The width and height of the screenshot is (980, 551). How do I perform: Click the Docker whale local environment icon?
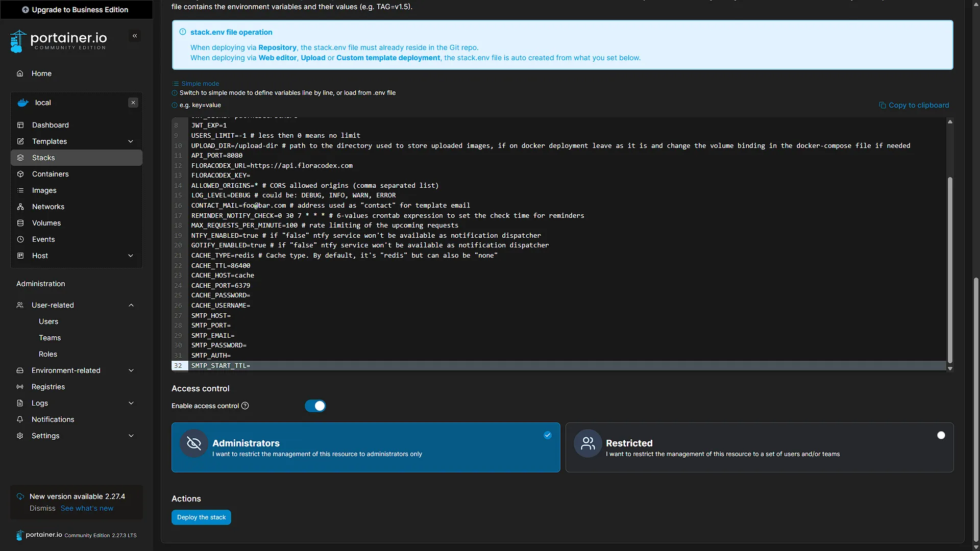click(23, 103)
